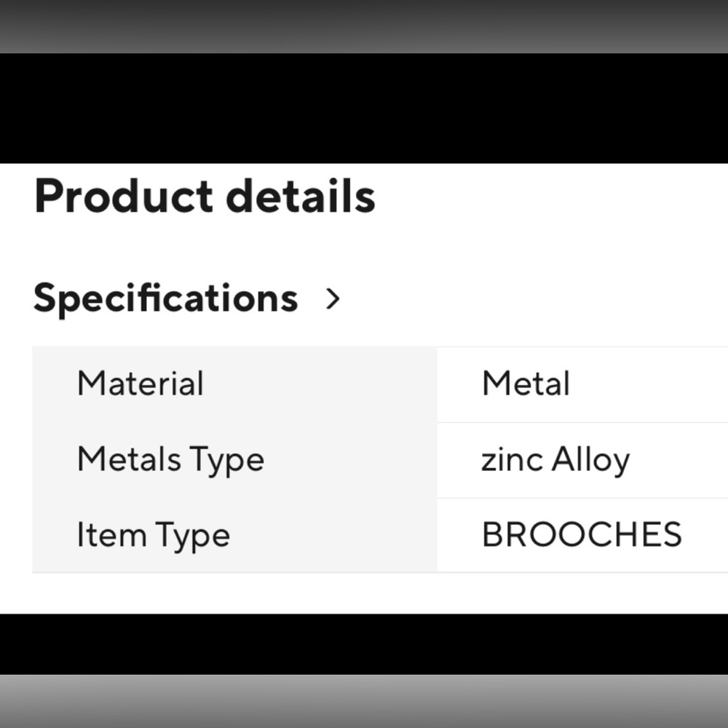Click the word "Alloy" in the value
This screenshot has height=728, width=728.
point(590,461)
